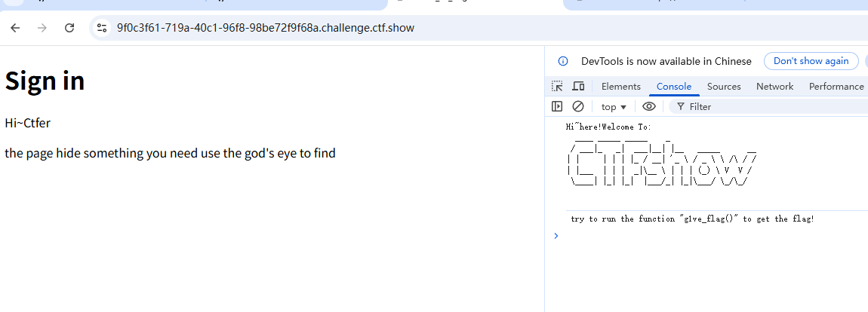868x312 pixels.
Task: Switch to the Performance tab
Action: [836, 87]
